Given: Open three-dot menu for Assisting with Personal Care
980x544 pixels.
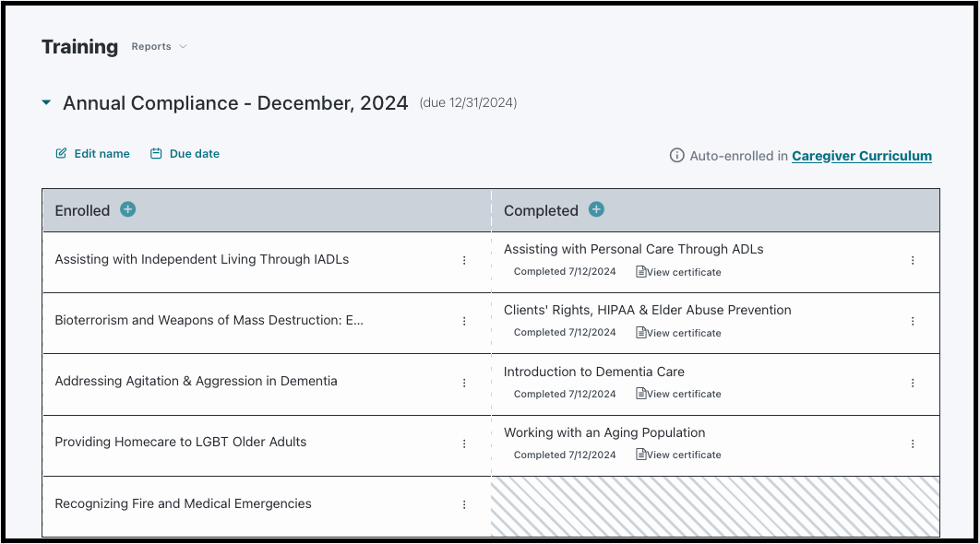Looking at the screenshot, I should point(913,260).
